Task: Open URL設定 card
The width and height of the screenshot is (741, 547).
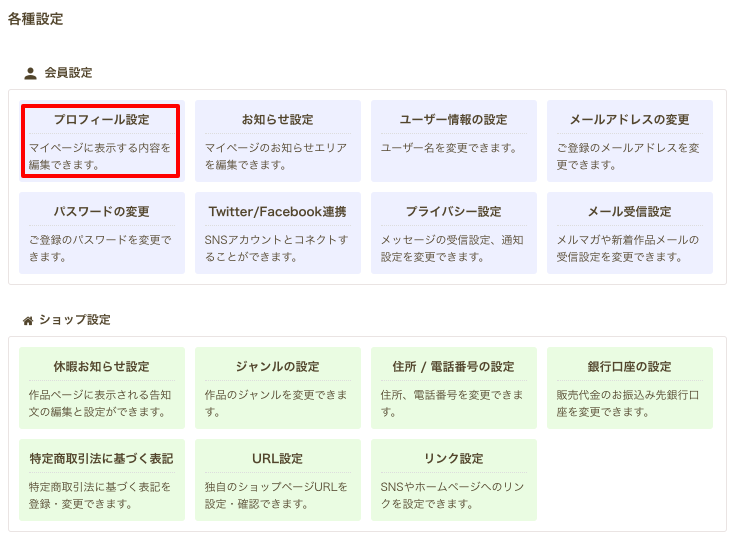Action: click(x=278, y=480)
